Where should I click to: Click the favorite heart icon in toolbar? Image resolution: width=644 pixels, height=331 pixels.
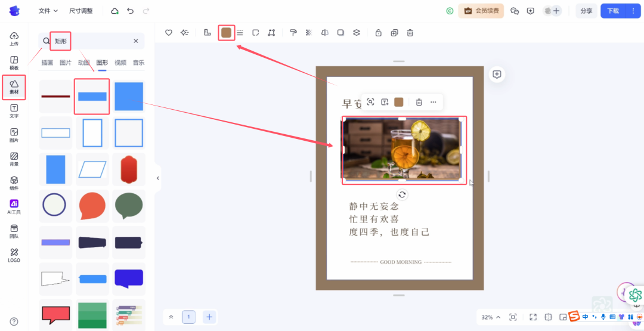[168, 33]
